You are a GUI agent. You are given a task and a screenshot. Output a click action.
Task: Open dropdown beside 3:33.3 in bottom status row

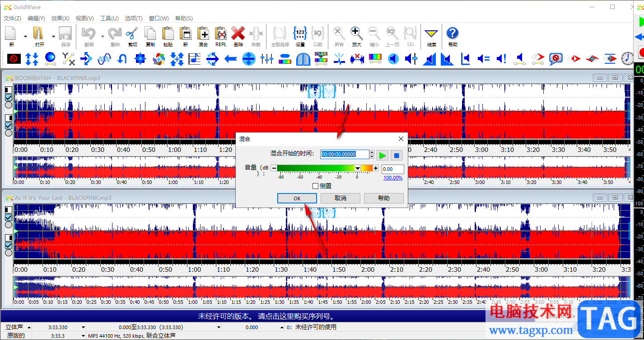click(x=83, y=336)
